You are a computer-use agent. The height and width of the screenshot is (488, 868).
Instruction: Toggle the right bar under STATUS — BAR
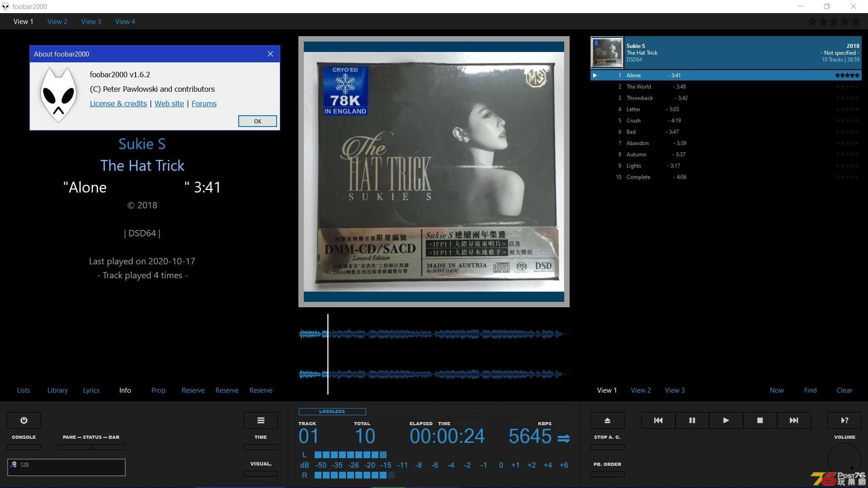click(x=109, y=447)
